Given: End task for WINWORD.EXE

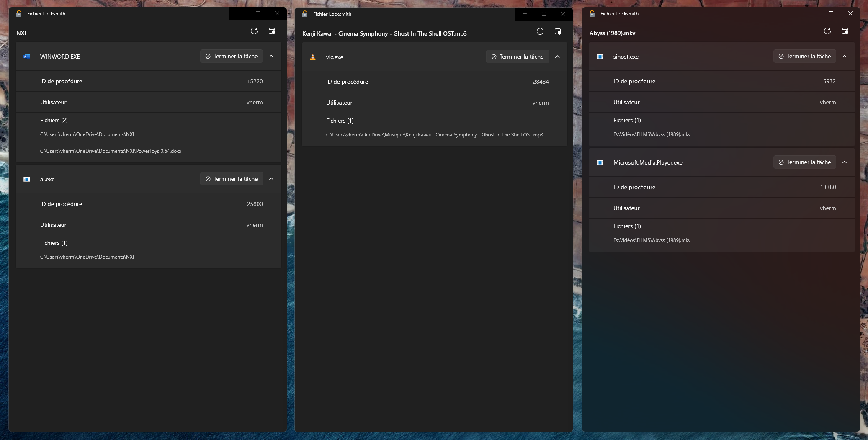Looking at the screenshot, I should pyautogui.click(x=232, y=56).
